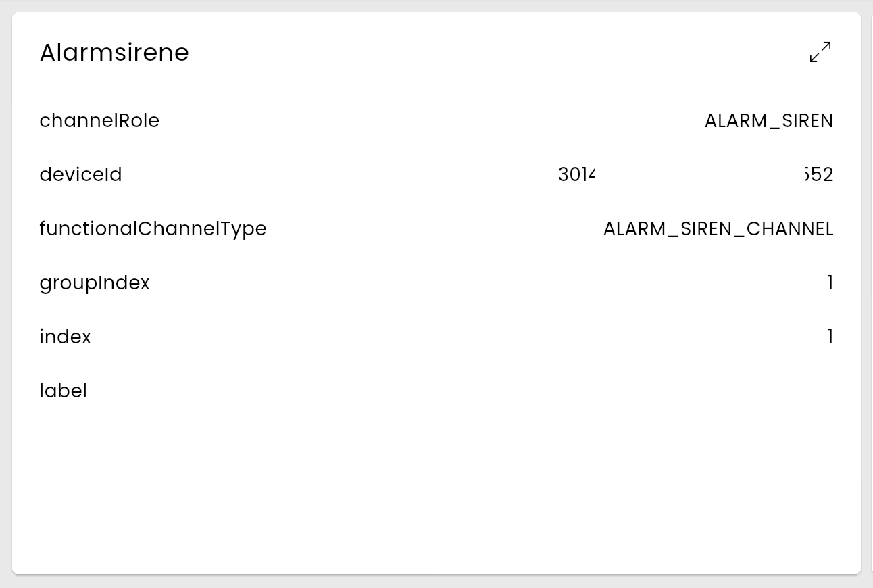Screen dimensions: 873x588
Task: Select the label attribute row
Action: [63, 391]
